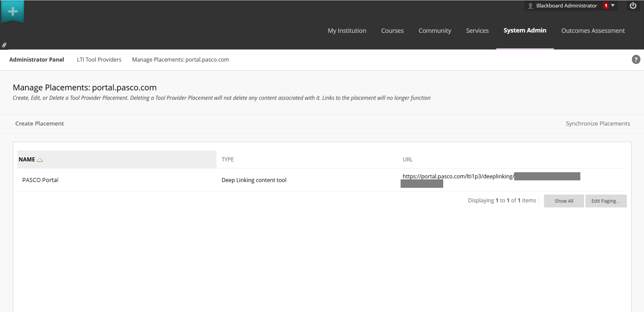Click the power logout icon
The height and width of the screenshot is (312, 644).
coord(633,6)
